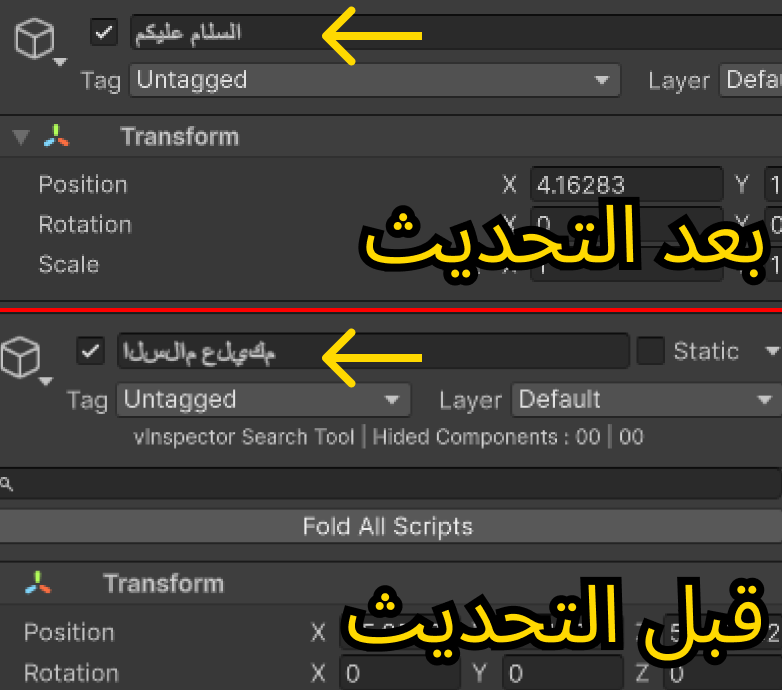Click the Transform axes icon in the lower inspector
The height and width of the screenshot is (690, 782).
tap(38, 583)
